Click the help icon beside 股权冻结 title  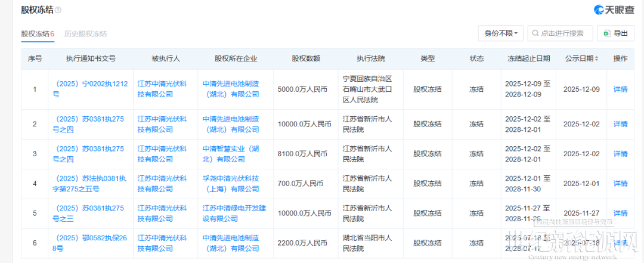[x=58, y=11]
